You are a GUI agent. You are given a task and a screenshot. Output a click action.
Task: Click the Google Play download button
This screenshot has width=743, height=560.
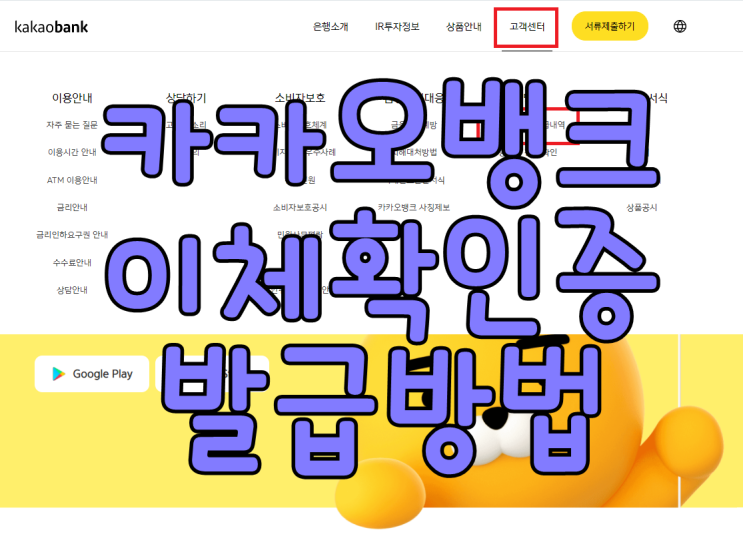(x=92, y=374)
